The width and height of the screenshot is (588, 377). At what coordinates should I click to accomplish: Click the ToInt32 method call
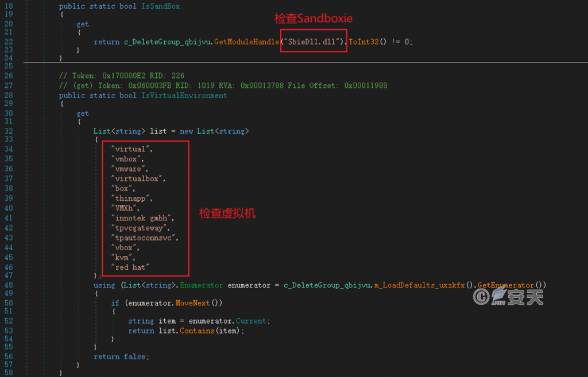click(363, 42)
